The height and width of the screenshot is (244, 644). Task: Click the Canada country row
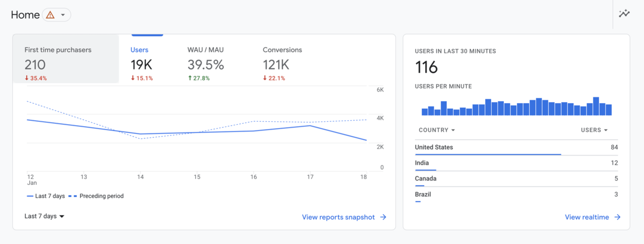[x=516, y=179]
